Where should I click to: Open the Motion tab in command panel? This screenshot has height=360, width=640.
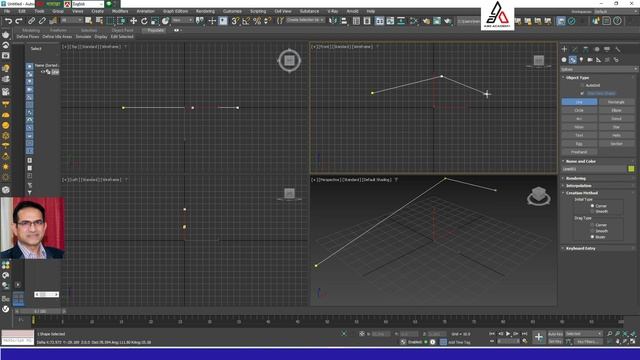(x=596, y=49)
